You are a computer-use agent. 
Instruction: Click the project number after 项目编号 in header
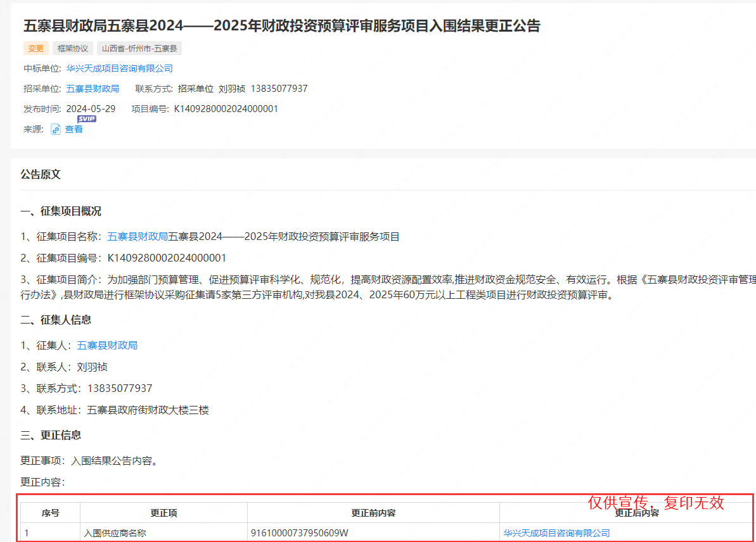(x=226, y=109)
